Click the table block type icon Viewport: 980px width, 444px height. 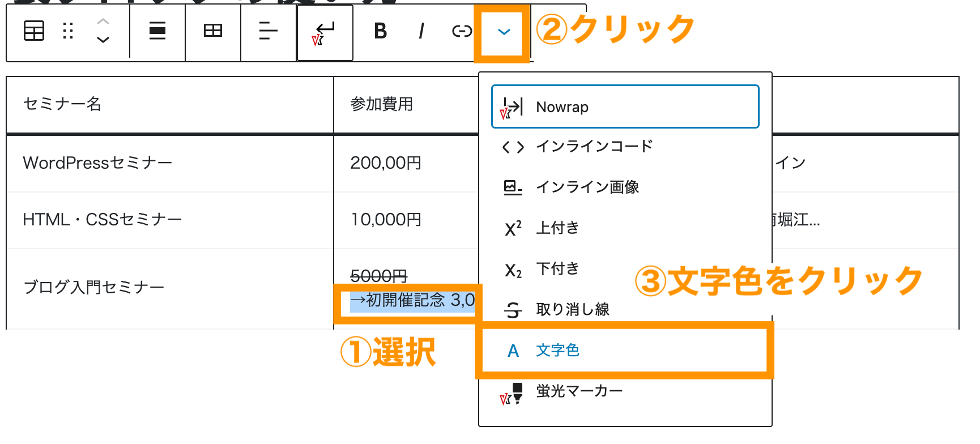[34, 31]
